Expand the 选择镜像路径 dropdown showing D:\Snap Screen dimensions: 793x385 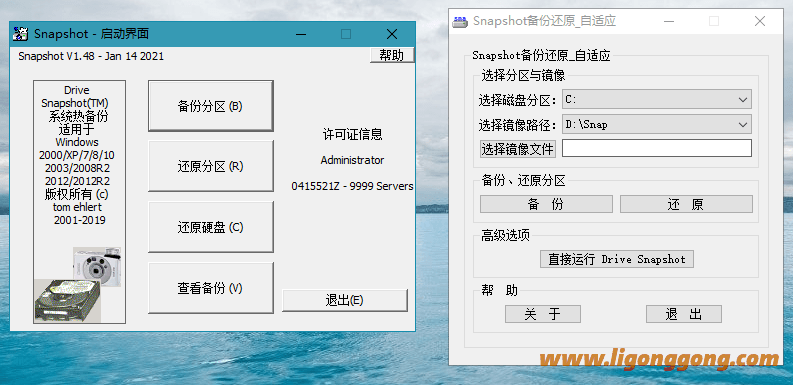click(656, 124)
